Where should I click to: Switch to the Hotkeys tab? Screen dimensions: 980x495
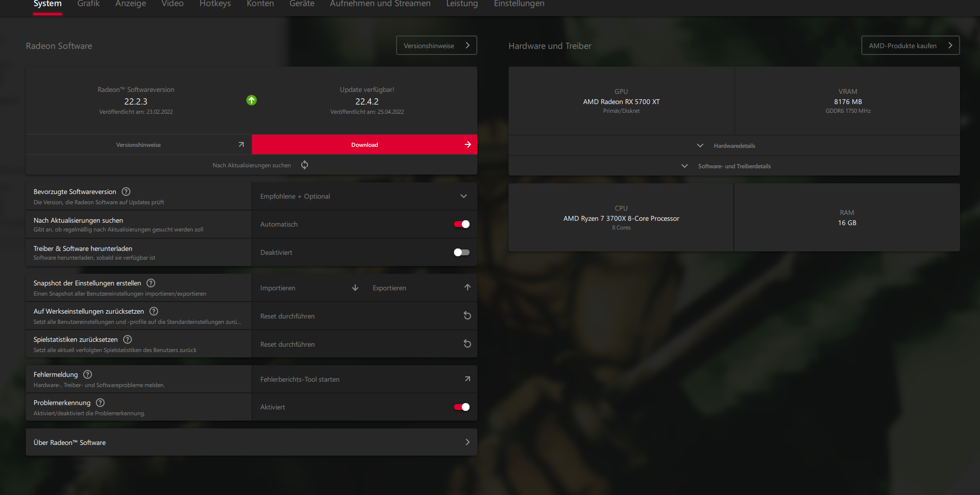(216, 4)
